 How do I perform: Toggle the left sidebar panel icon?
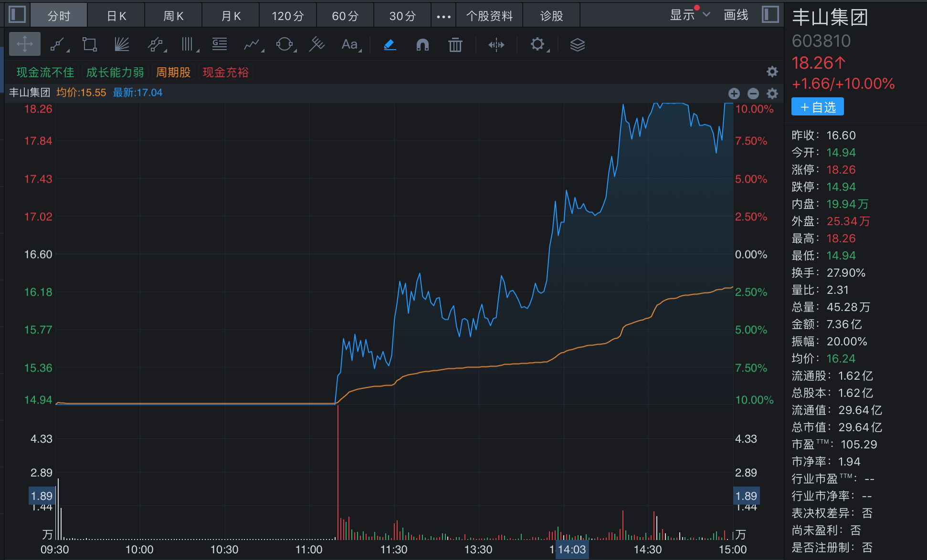[x=17, y=14]
